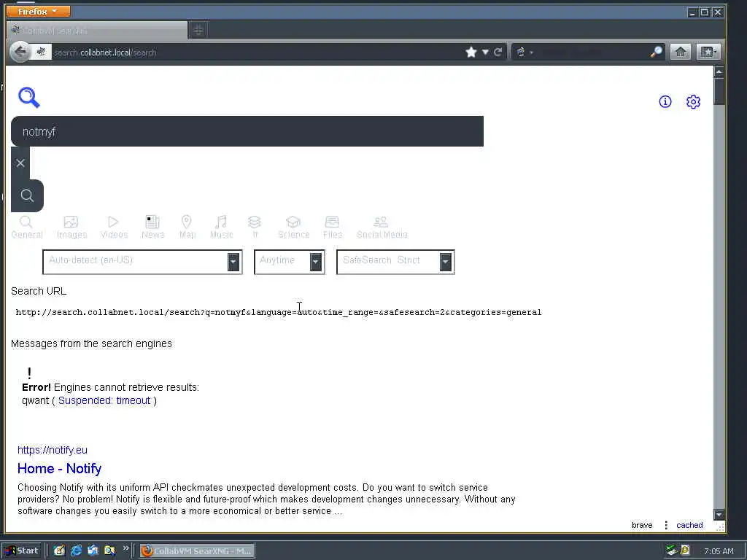Viewport: 747px width, 560px height.
Task: Click the SearXNG magnifier logo
Action: (x=29, y=98)
